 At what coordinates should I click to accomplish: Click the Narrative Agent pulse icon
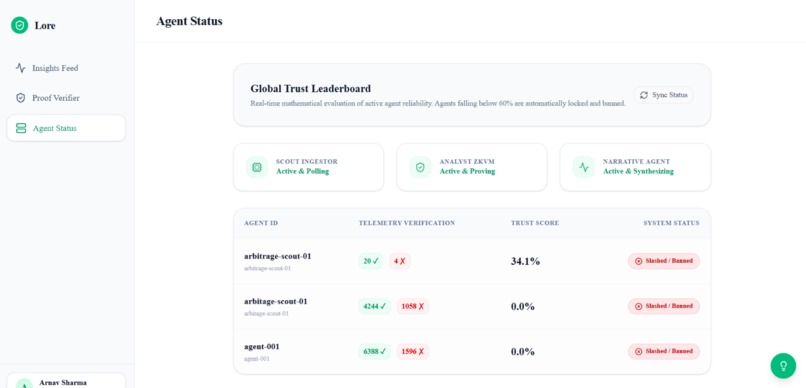[583, 167]
